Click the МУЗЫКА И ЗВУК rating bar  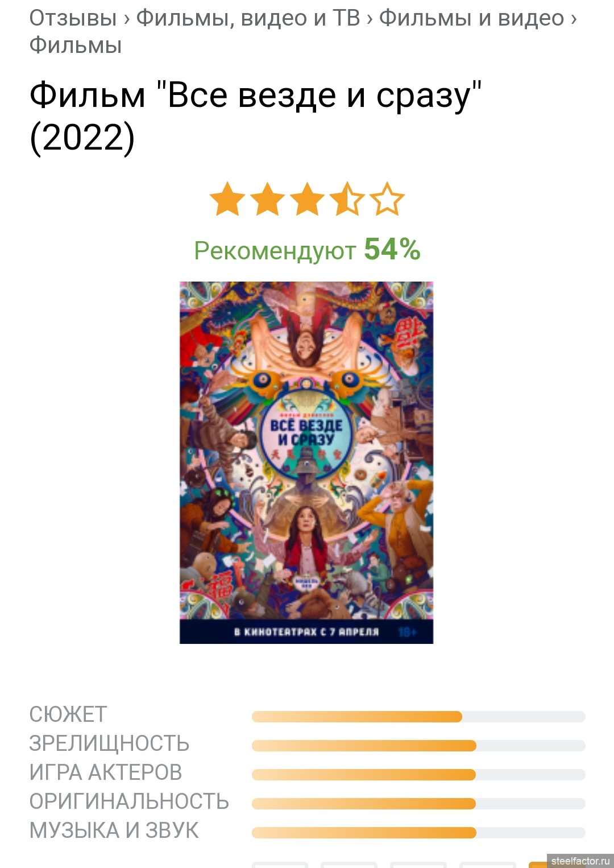(418, 833)
